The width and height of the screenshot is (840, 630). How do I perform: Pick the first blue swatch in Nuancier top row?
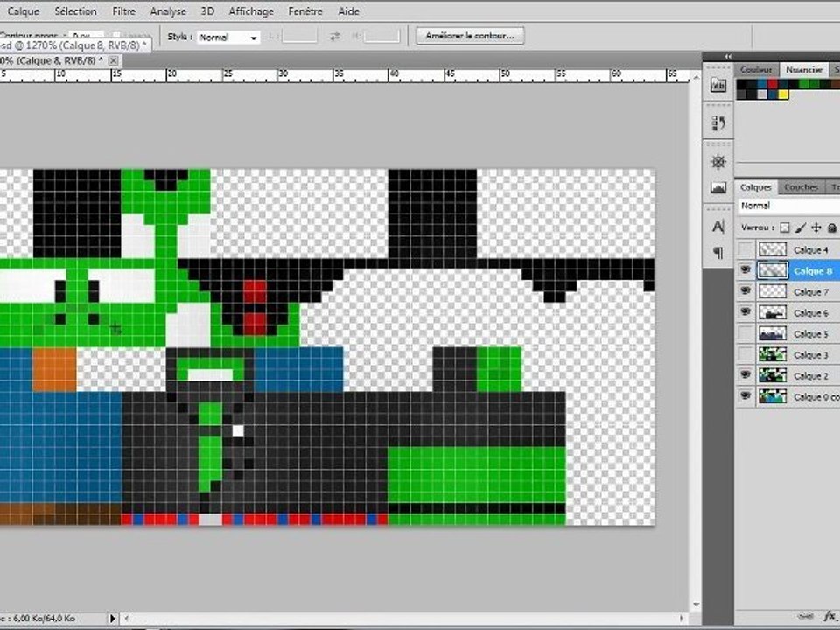(762, 84)
